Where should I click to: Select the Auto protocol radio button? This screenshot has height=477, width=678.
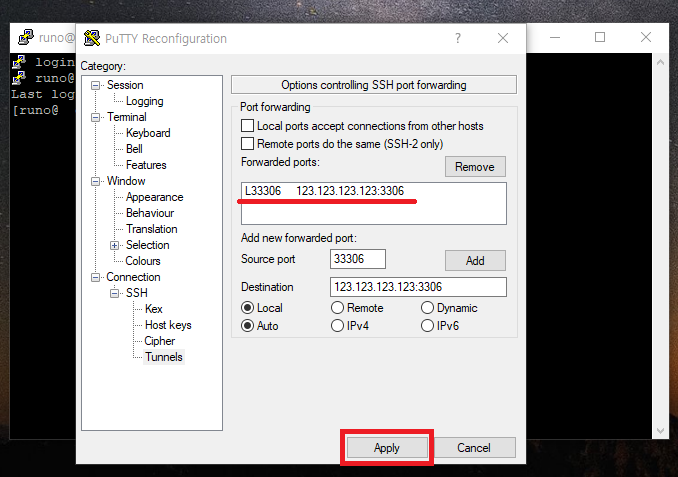[x=247, y=326]
